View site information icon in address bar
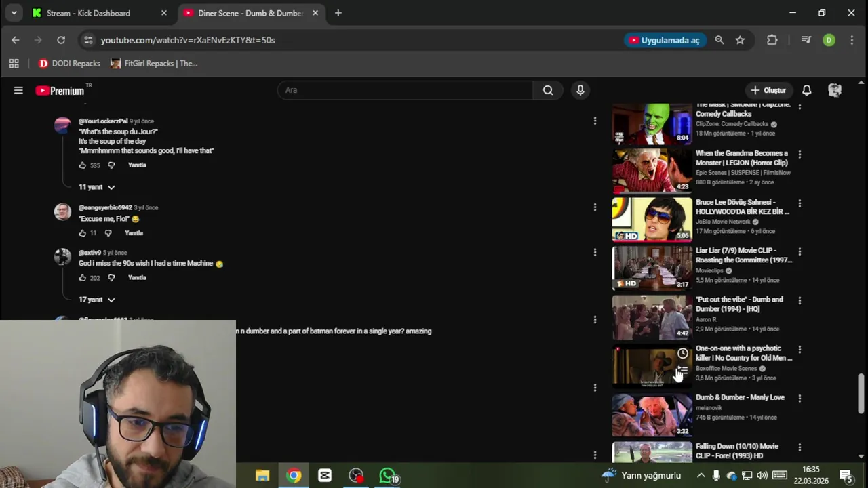Image resolution: width=868 pixels, height=488 pixels. point(88,40)
